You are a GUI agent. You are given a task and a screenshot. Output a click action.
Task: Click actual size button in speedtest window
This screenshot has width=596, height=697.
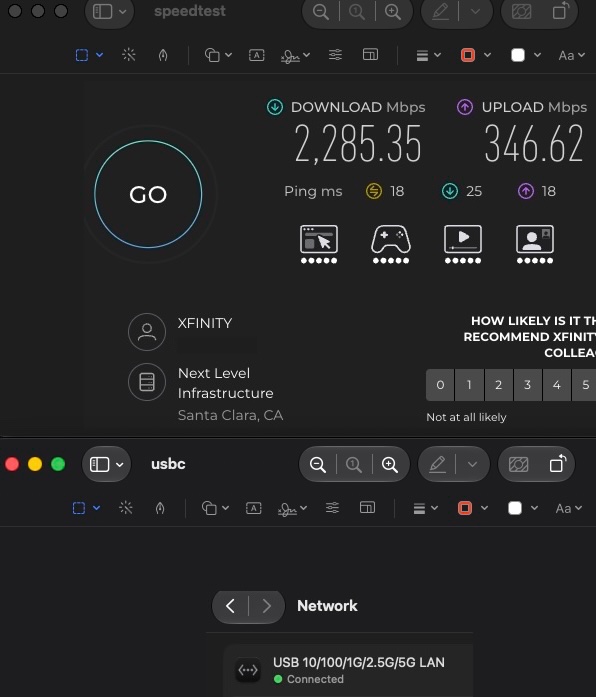tap(357, 12)
